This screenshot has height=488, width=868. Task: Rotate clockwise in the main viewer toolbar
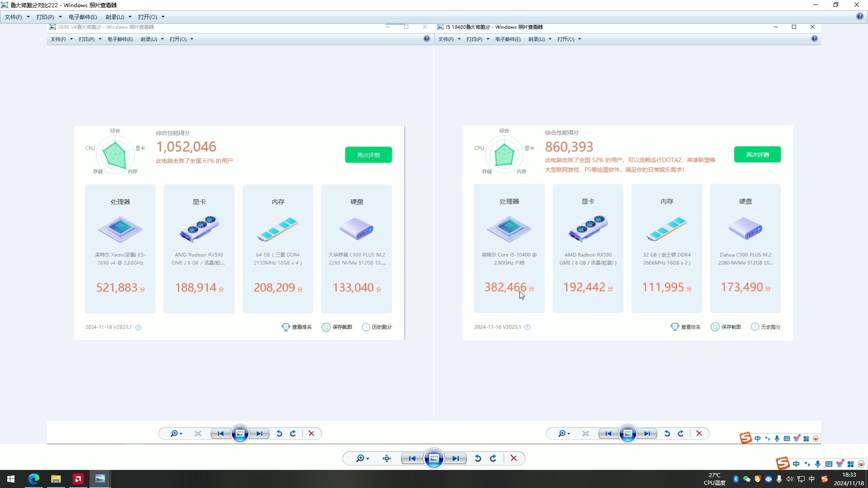tap(493, 459)
